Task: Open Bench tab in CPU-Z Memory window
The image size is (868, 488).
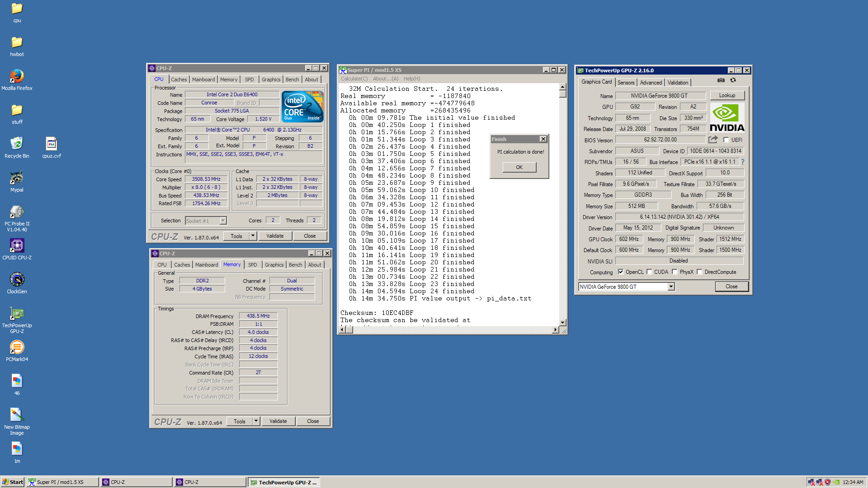Action: tap(295, 265)
